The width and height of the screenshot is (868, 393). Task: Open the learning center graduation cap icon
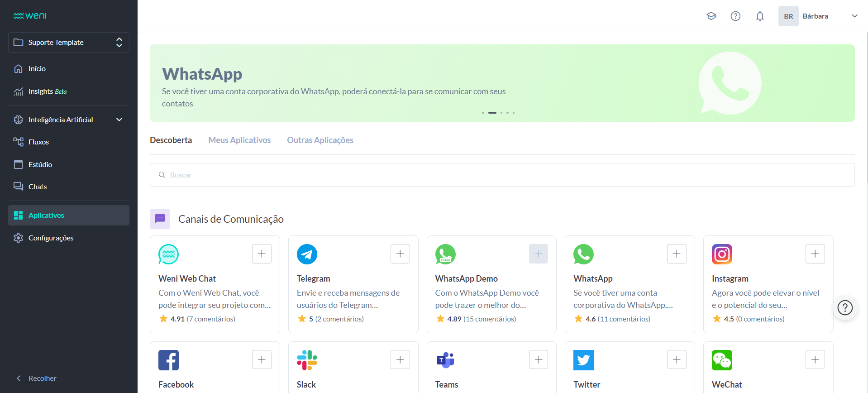point(711,16)
